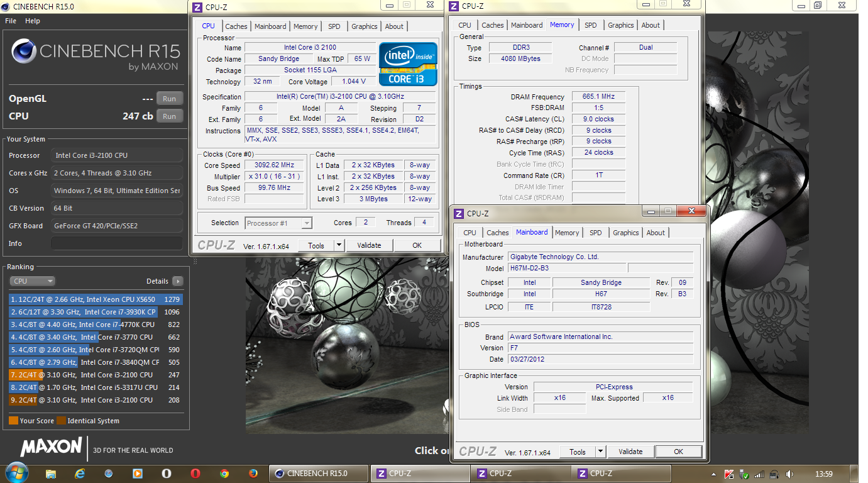Open Windows Explorer from the taskbar

click(51, 473)
